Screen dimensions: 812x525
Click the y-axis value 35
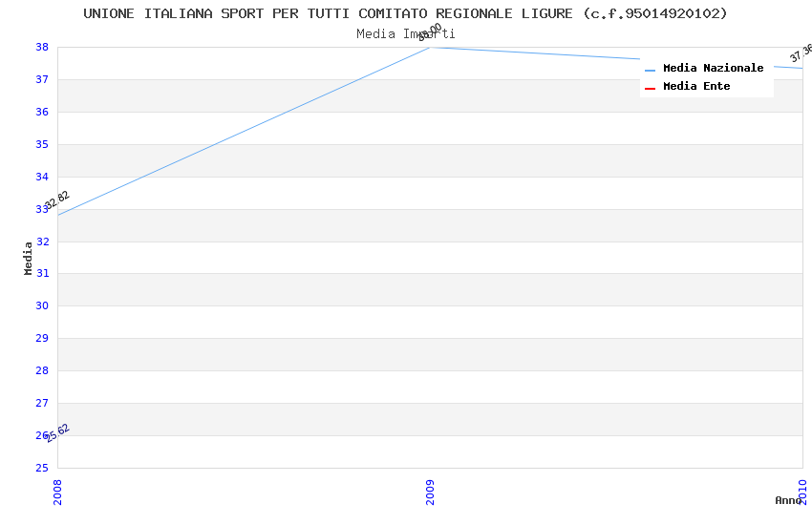[42, 144]
